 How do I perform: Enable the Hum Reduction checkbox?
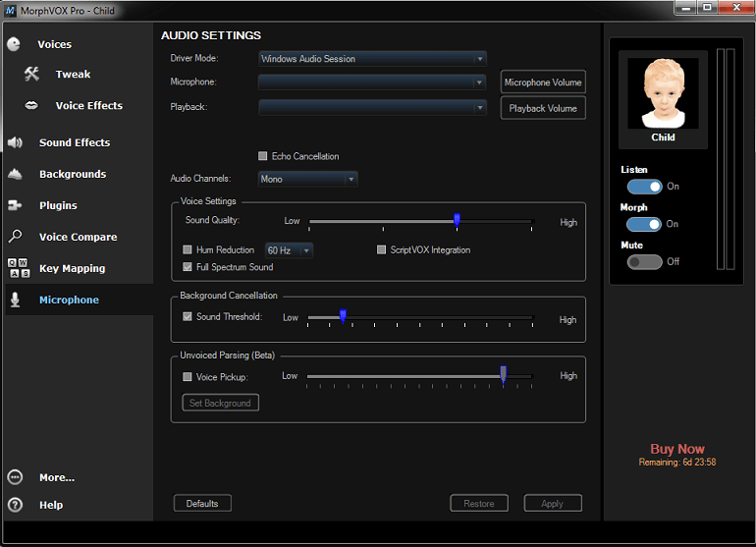188,249
